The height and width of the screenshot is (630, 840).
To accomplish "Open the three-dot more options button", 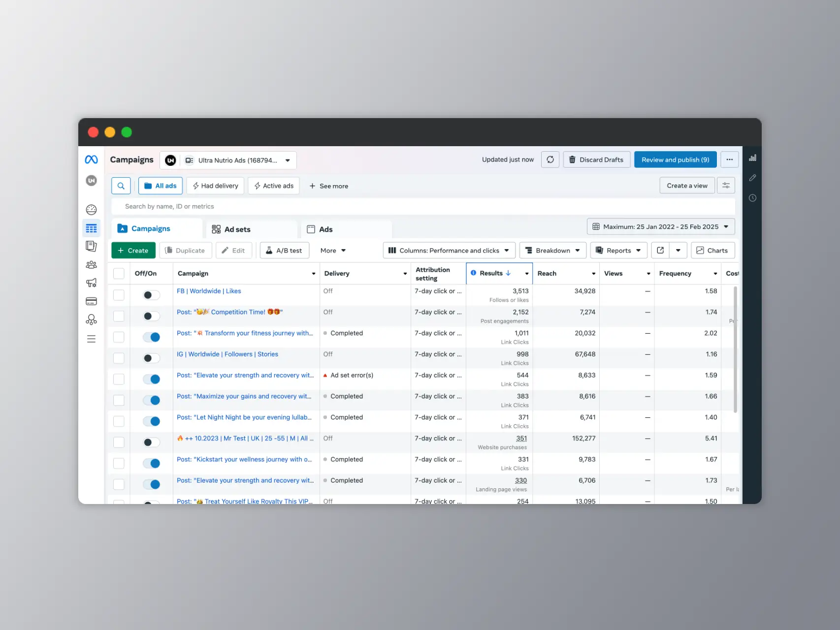I will pos(729,159).
